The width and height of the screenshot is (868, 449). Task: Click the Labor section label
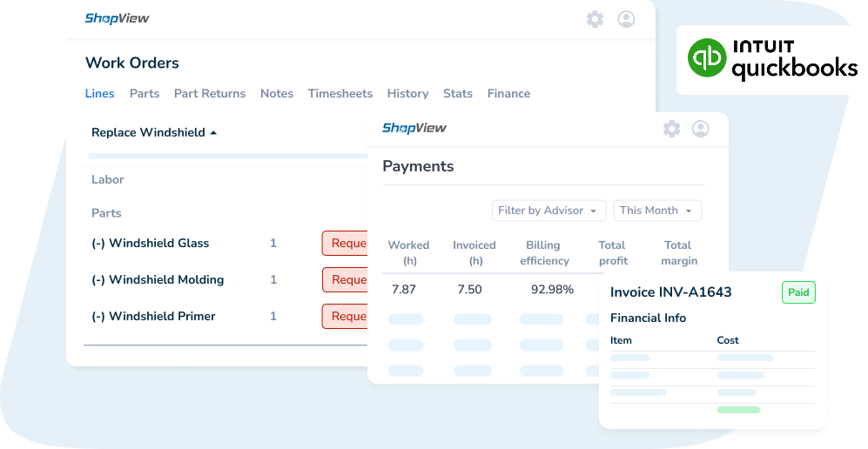tap(107, 180)
